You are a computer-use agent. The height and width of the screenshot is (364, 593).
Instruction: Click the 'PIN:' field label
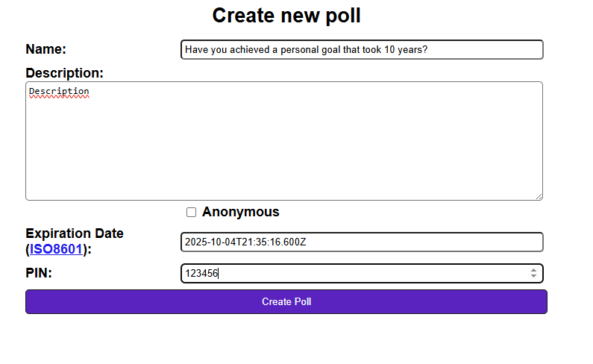[x=39, y=273]
